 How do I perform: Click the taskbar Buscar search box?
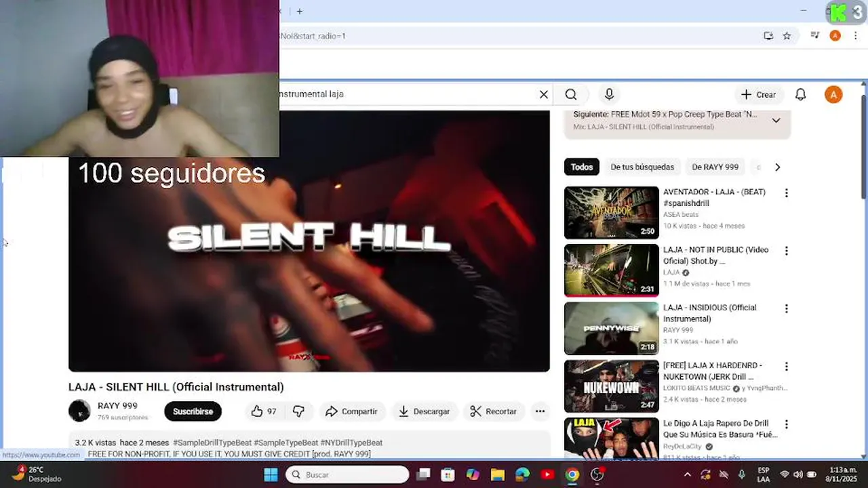click(347, 474)
